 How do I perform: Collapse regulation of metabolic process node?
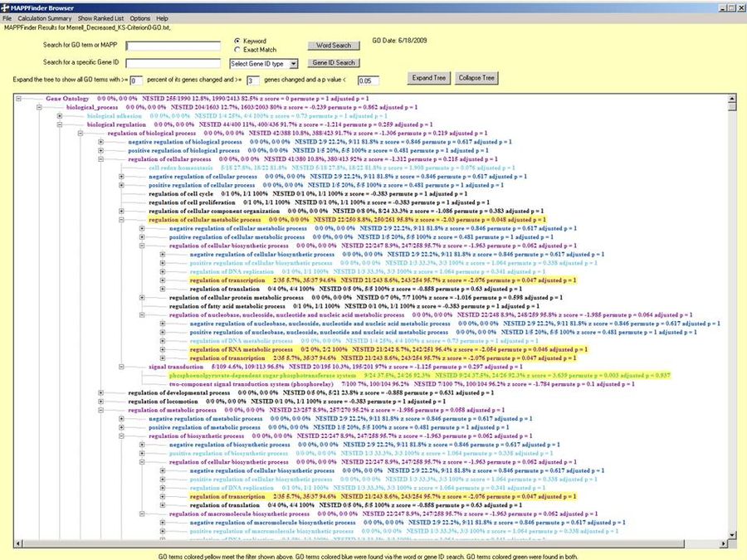tap(100, 410)
